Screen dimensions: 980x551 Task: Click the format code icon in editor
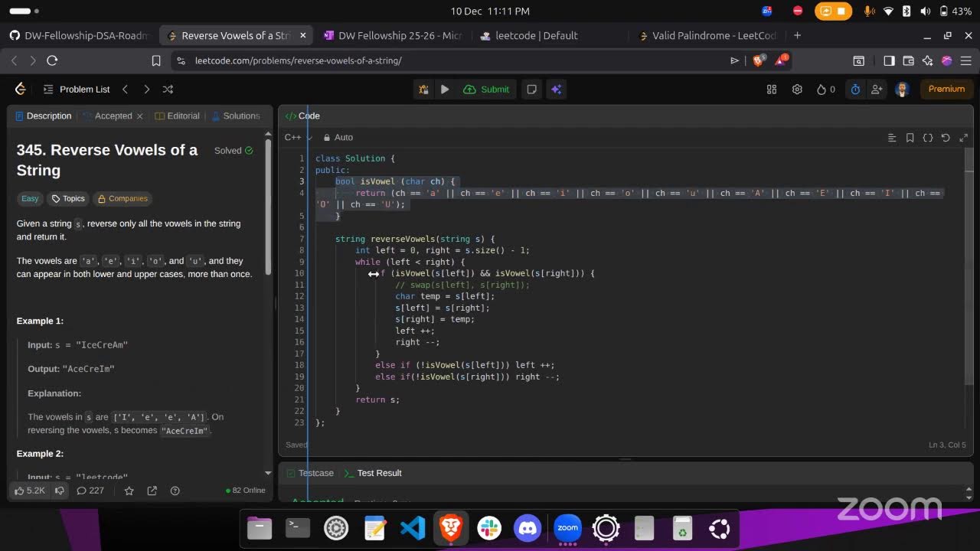(x=892, y=138)
